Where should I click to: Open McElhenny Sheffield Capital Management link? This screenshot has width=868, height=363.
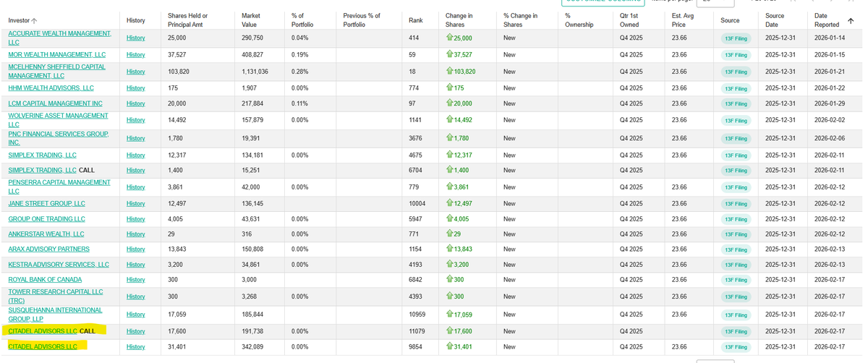[56, 71]
